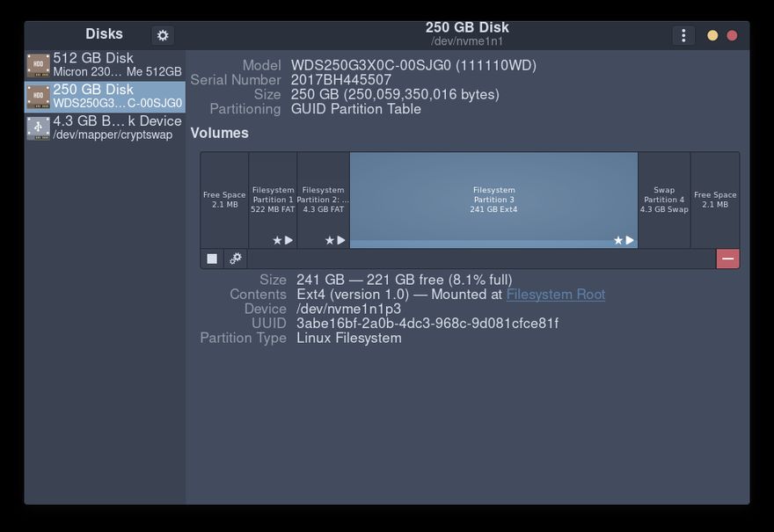Delete selected partition with minus button
Viewport: 774px width, 532px height.
727,259
